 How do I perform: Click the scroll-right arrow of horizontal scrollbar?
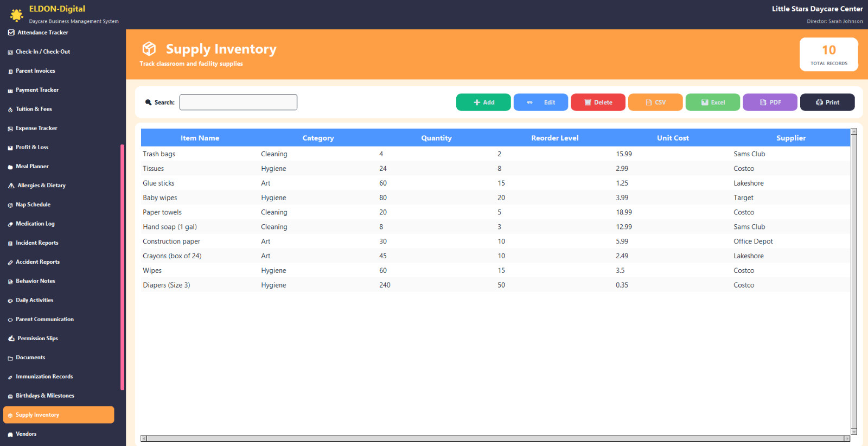coord(847,438)
